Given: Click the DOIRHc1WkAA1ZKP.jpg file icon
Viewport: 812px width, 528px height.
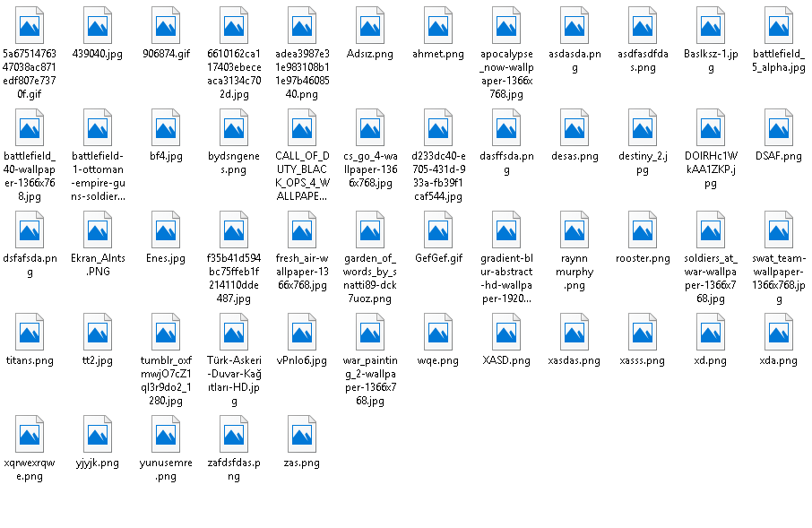Looking at the screenshot, I should coord(711,127).
